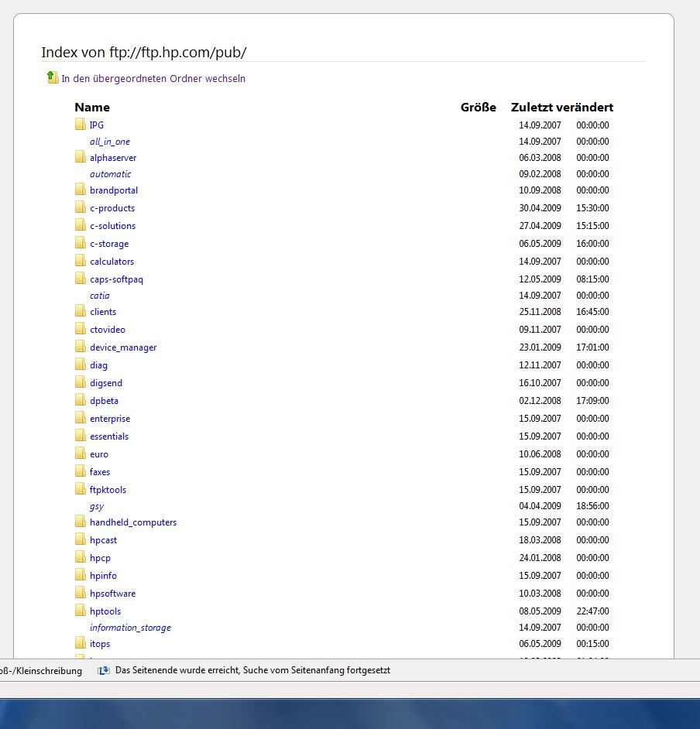This screenshot has height=729, width=700.
Task: Click the folder icon beside c-solutions
Action: click(x=81, y=224)
